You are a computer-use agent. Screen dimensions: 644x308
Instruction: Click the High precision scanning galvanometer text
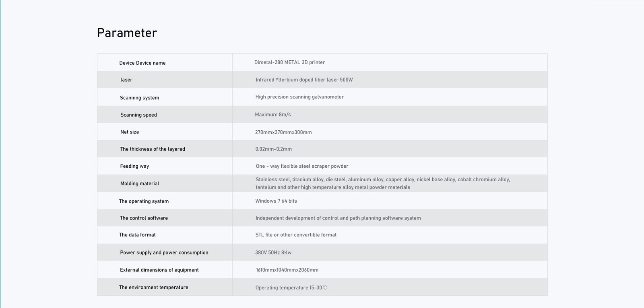(x=299, y=97)
